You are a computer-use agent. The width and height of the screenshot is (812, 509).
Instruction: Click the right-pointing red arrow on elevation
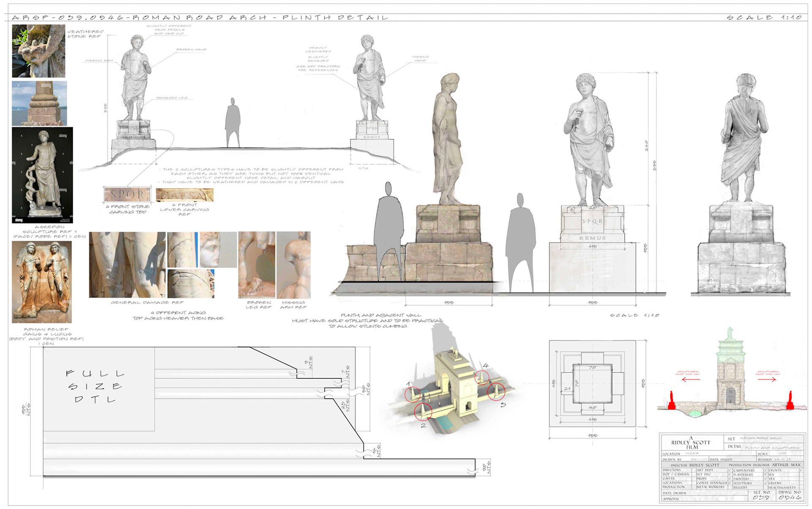767,380
